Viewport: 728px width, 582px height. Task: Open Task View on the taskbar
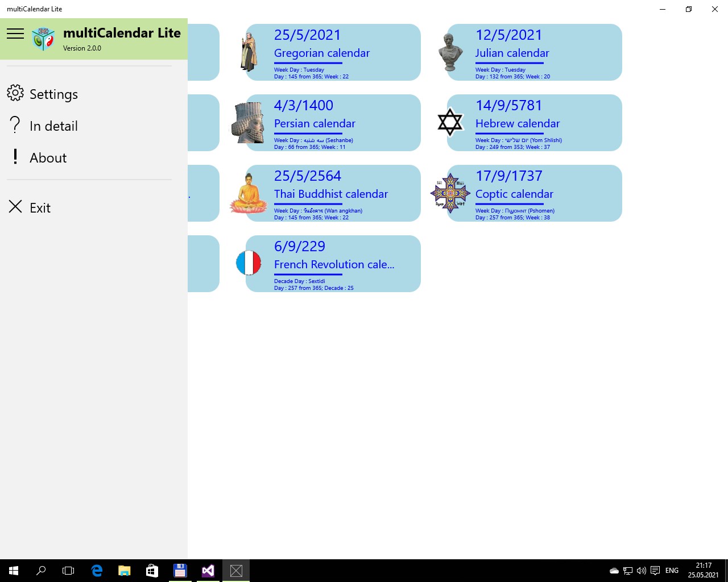tap(68, 571)
